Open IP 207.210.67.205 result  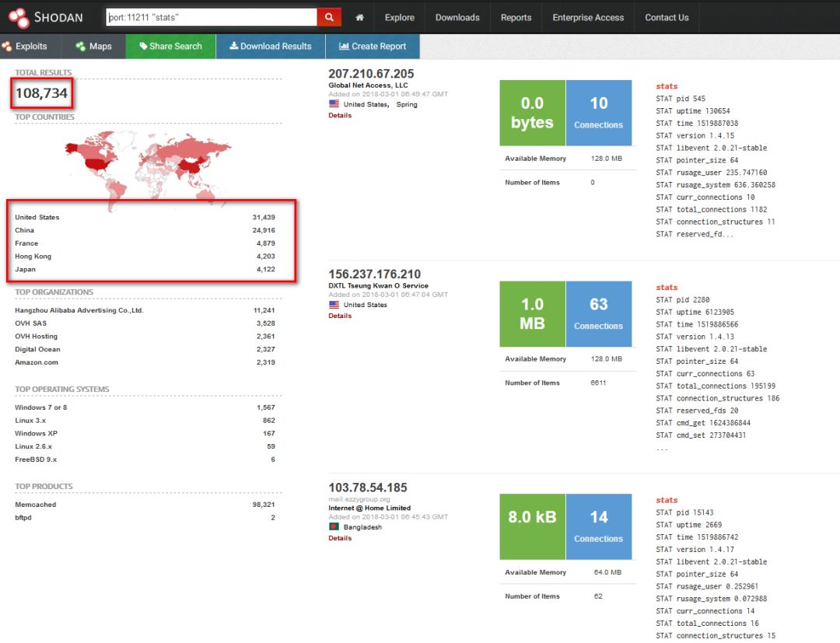371,73
